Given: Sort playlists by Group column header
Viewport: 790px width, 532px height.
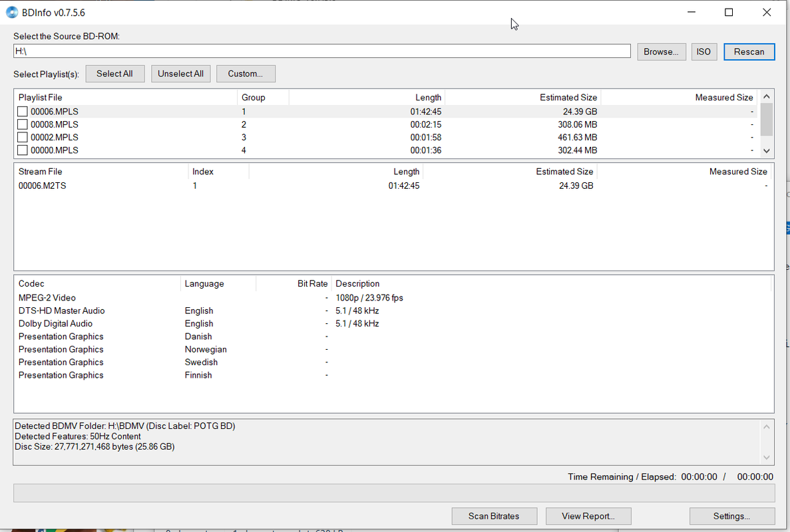Looking at the screenshot, I should 263,97.
